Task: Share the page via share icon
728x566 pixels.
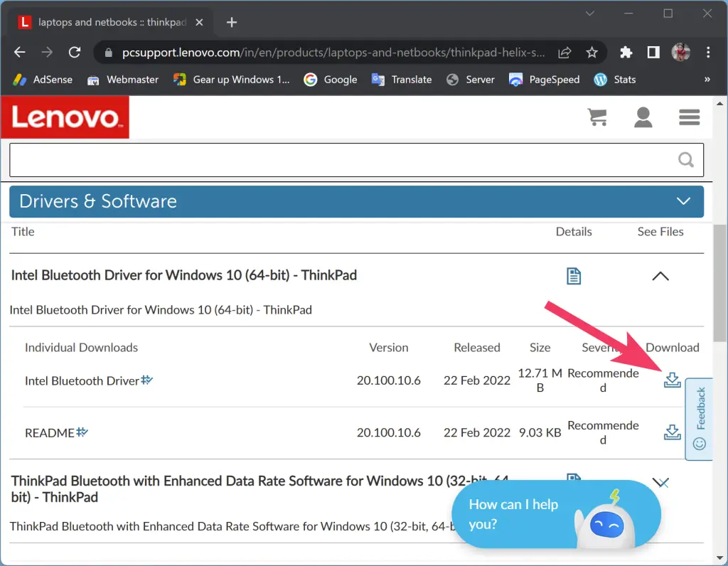Action: click(564, 52)
